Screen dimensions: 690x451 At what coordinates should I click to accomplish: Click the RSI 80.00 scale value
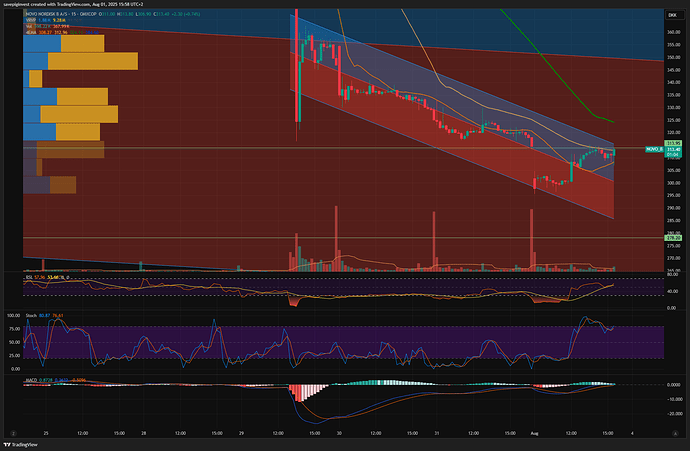(x=672, y=275)
